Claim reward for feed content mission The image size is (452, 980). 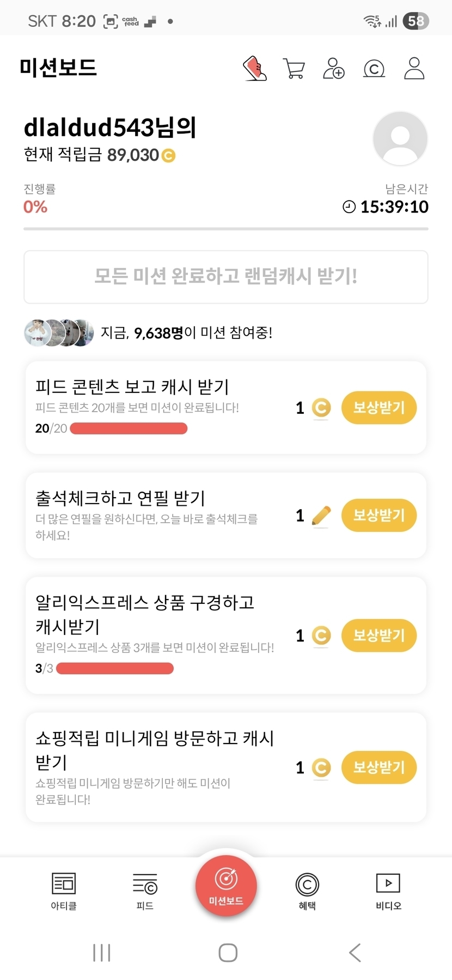click(378, 408)
